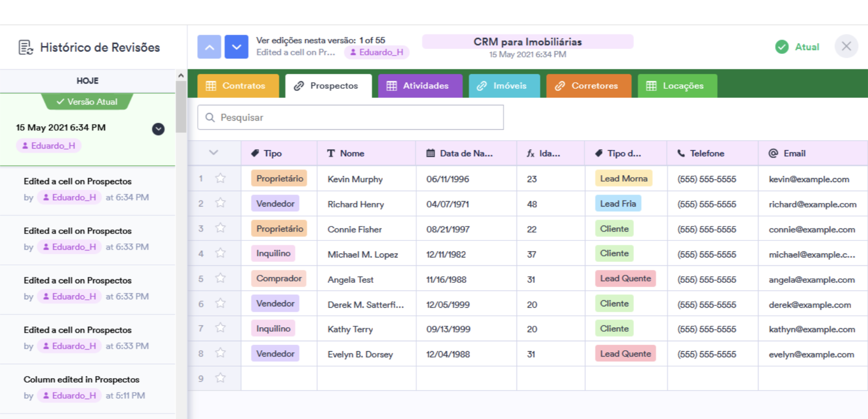
Task: Click Cliente tag for Connie Fisher
Action: coord(614,228)
